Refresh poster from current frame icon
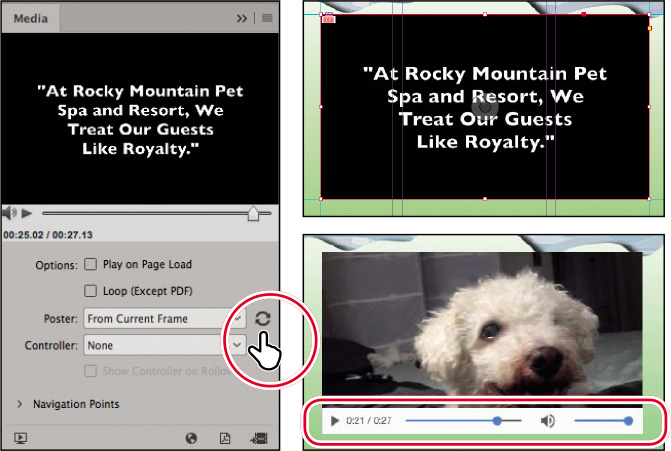671x451 pixels. coord(263,318)
